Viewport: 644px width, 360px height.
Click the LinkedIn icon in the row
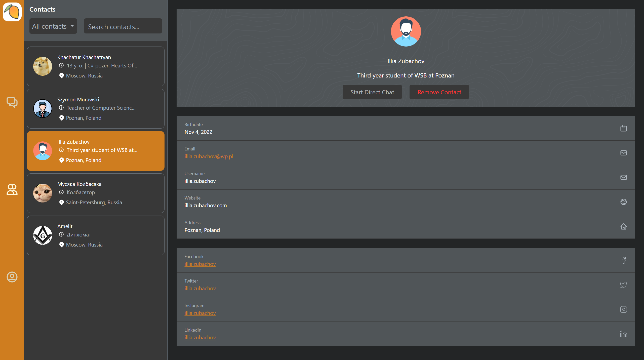coord(623,334)
